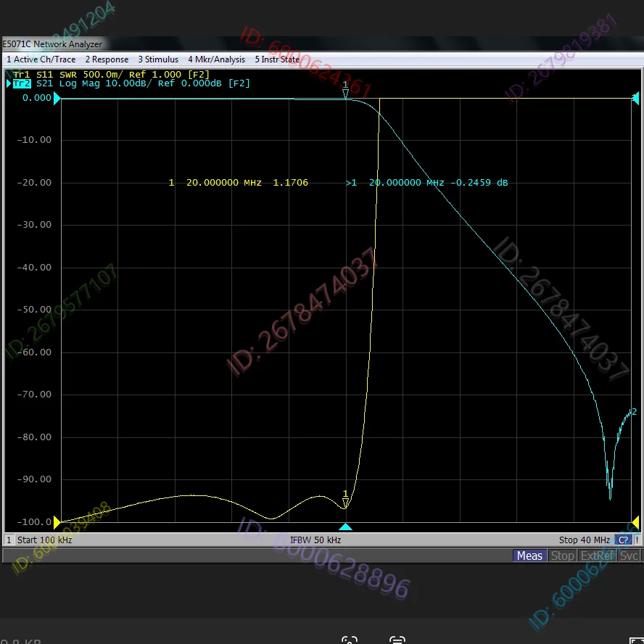Click the Stop softkey label
Image resolution: width=644 pixels, height=644 pixels.
[x=563, y=556]
